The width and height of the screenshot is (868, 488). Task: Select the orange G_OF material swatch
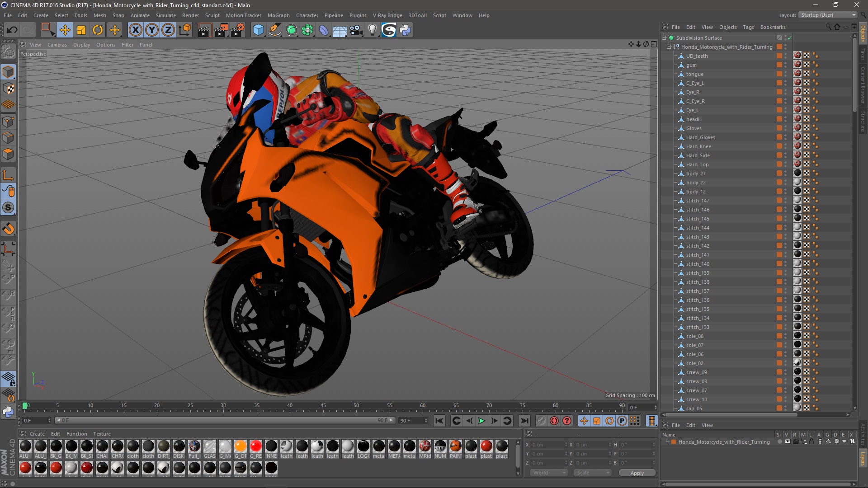point(241,446)
